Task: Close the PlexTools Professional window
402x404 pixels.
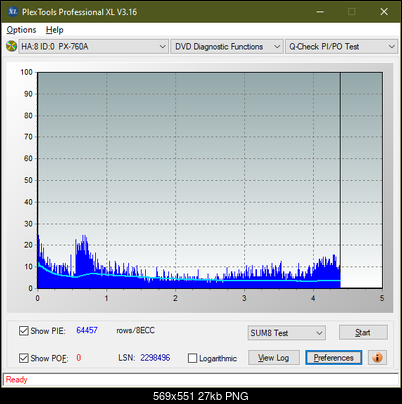Action: pyautogui.click(x=384, y=12)
